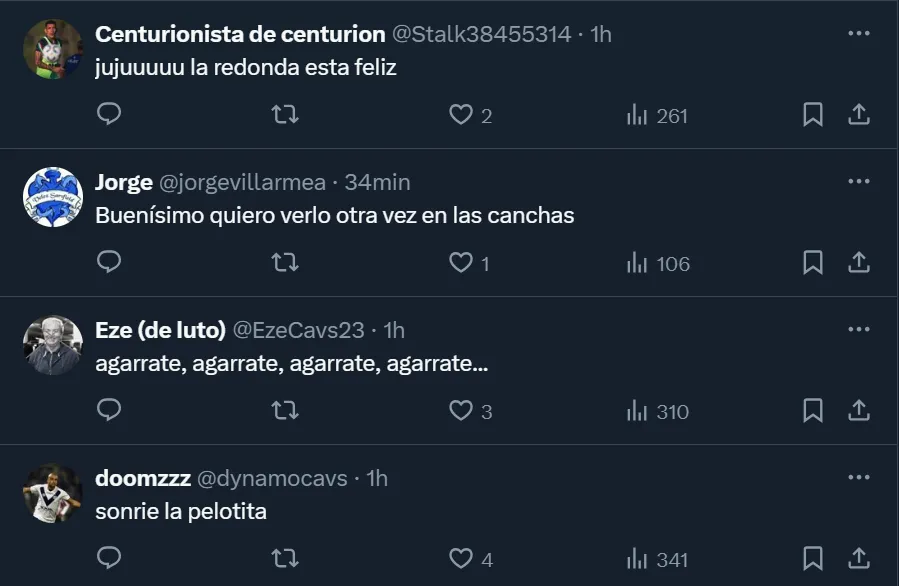
Task: Open Centurionista de centurion's profile avatar
Action: point(52,49)
